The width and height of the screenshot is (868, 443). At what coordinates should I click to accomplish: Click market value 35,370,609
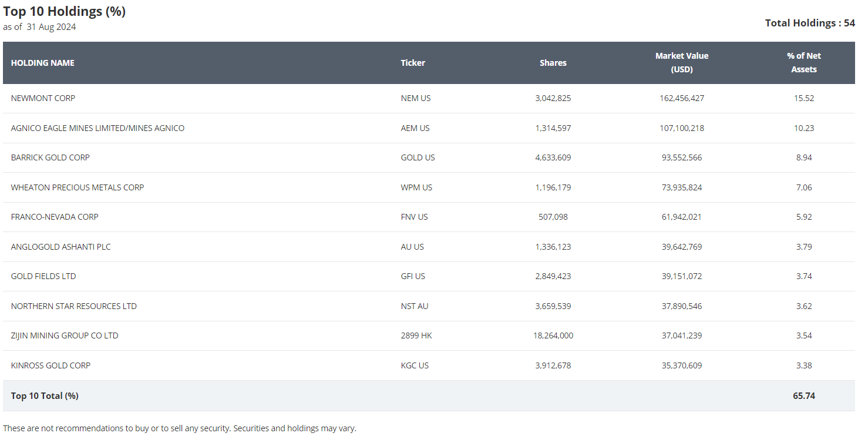point(682,365)
